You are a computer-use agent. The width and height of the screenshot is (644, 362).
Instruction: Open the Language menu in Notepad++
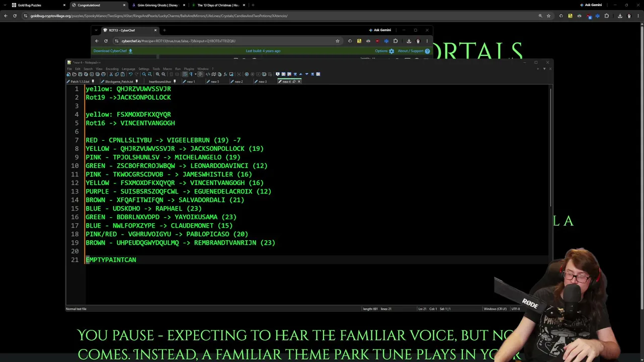[x=128, y=69]
